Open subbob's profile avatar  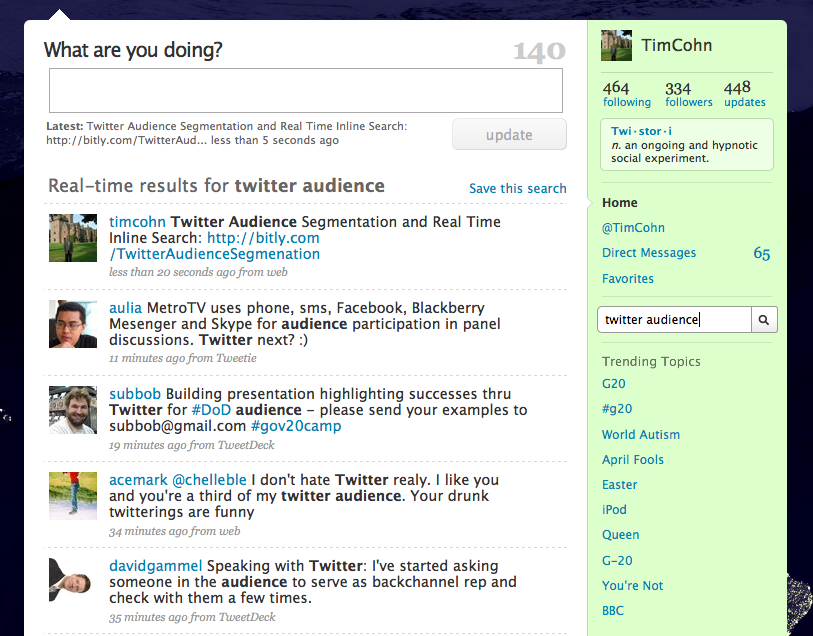[x=73, y=410]
